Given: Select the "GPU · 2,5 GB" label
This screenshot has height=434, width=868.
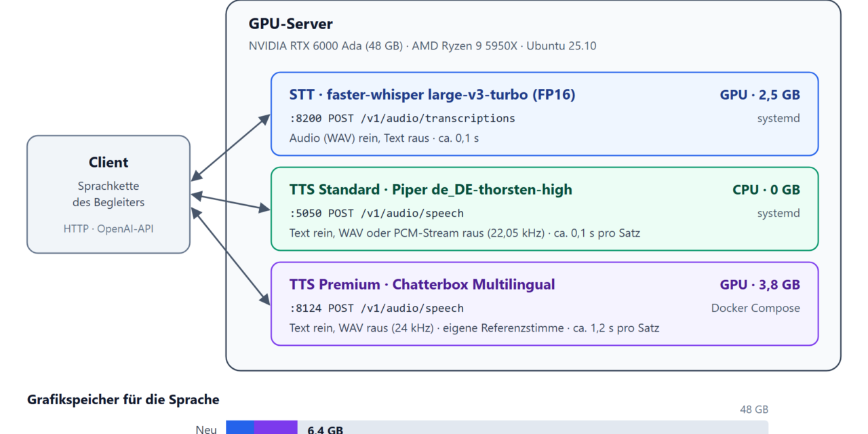Looking at the screenshot, I should click(759, 94).
